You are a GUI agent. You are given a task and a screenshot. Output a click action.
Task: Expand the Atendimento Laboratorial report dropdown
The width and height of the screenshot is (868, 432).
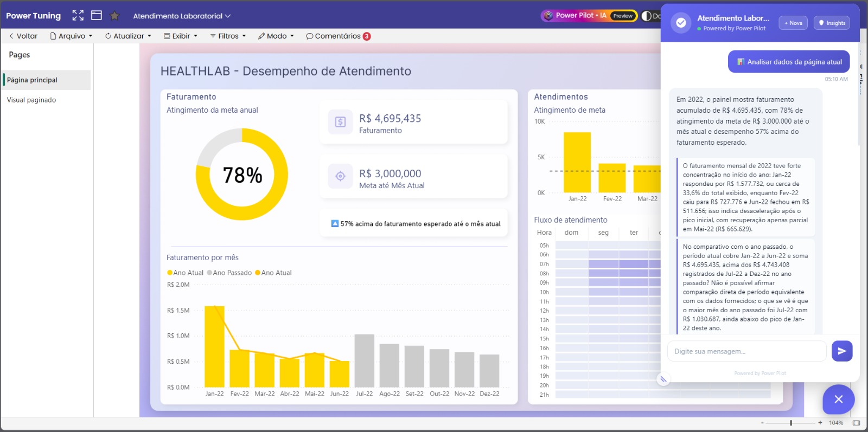(x=182, y=16)
